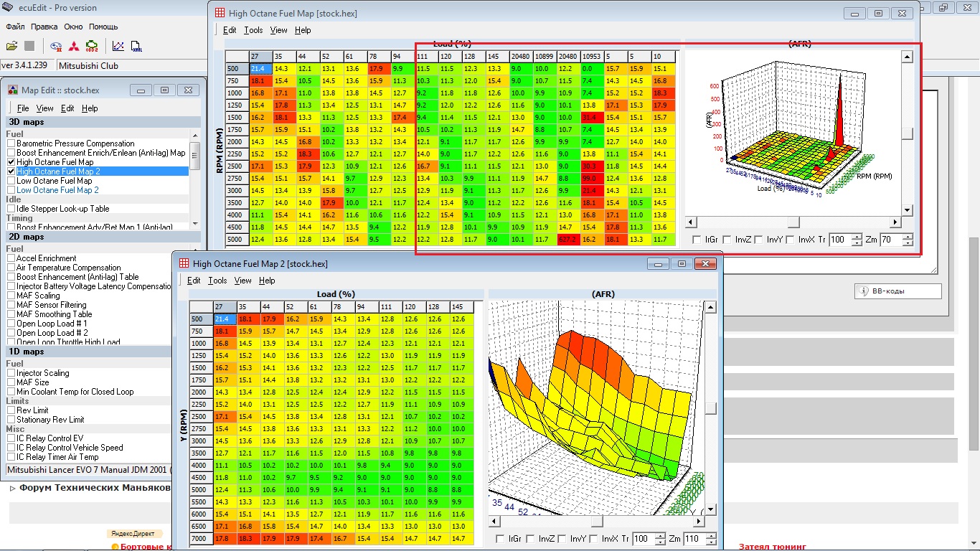Toggle InvZ in Fuel Map 2 window

coord(530,539)
